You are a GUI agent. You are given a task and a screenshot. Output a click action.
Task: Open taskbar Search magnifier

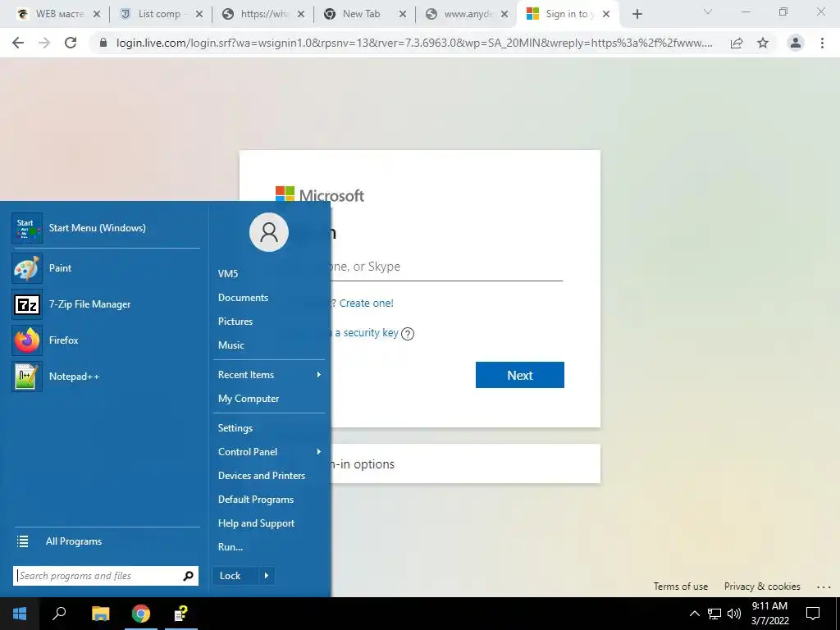59,614
